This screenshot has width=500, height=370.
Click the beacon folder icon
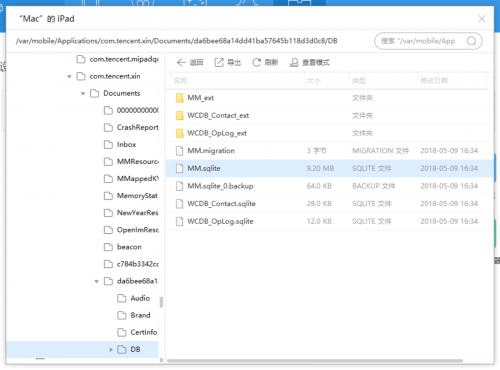pyautogui.click(x=108, y=247)
